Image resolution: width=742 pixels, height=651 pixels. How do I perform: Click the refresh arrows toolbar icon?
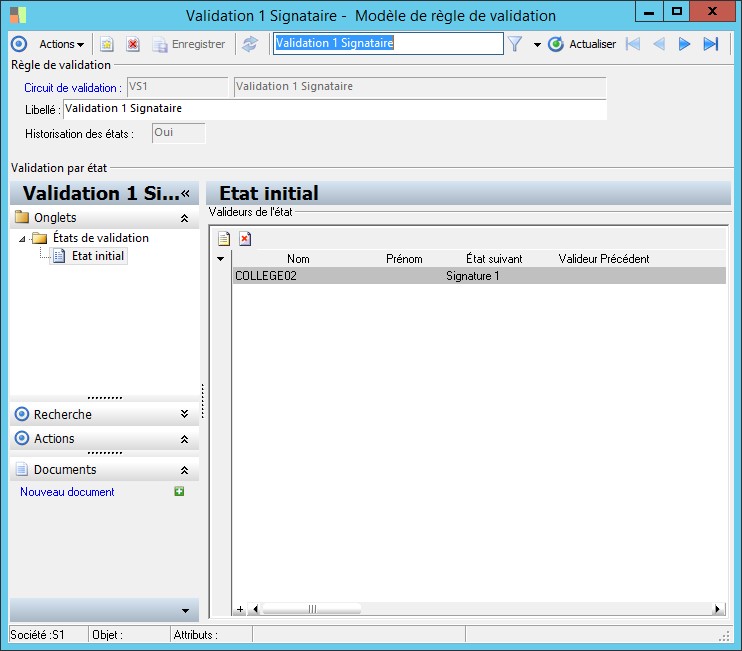(x=250, y=44)
